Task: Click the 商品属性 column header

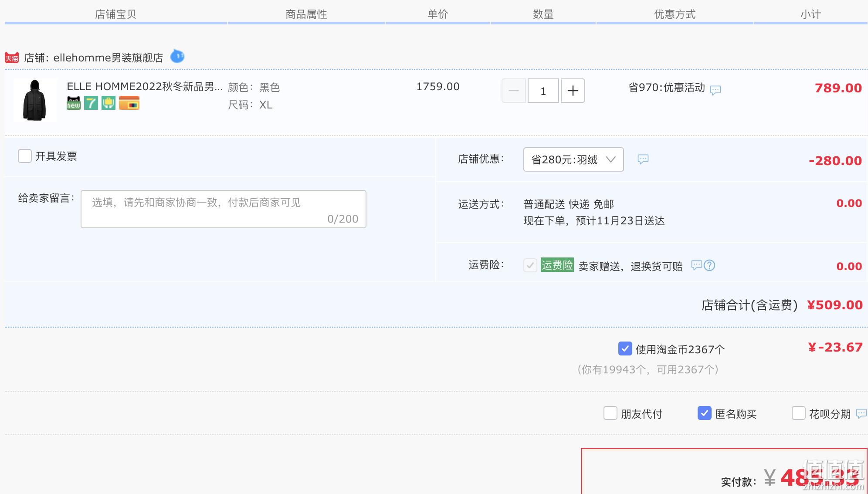Action: tap(306, 14)
